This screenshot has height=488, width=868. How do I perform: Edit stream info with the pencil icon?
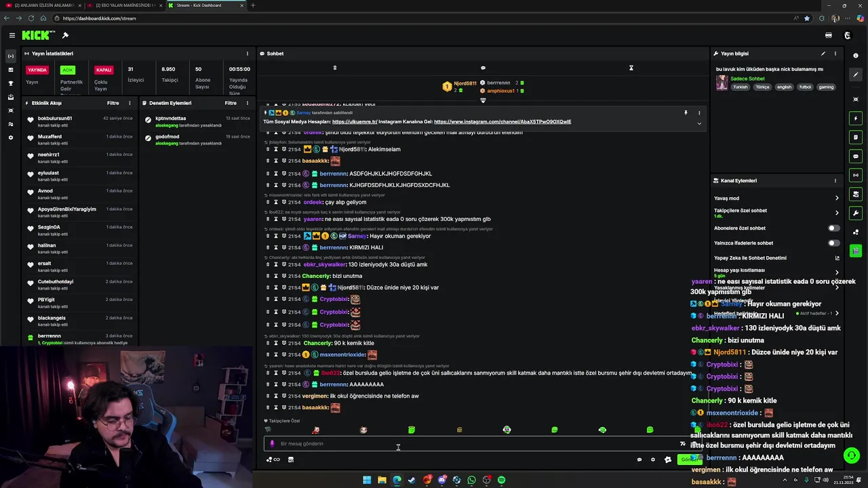point(823,54)
